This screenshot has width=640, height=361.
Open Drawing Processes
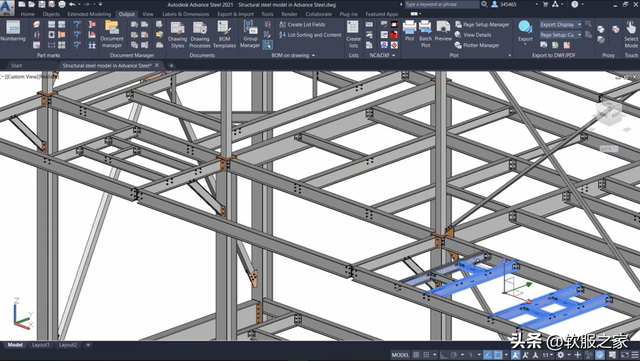(200, 34)
